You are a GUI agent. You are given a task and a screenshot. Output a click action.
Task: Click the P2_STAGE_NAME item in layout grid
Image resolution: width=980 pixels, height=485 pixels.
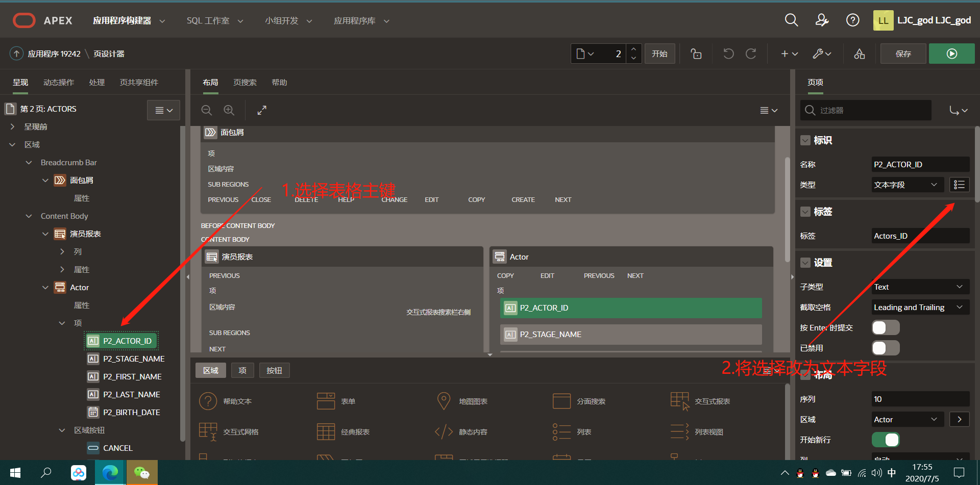pyautogui.click(x=631, y=335)
